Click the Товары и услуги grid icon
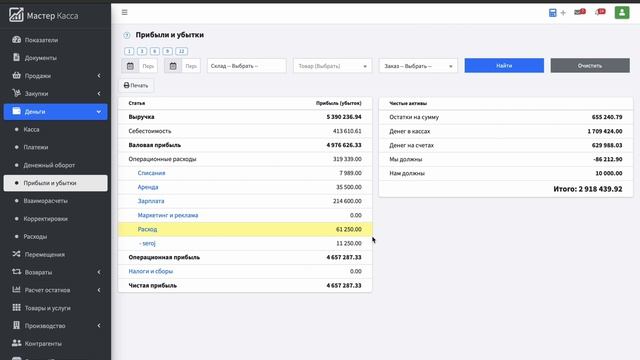The width and height of the screenshot is (640, 360). (x=16, y=307)
